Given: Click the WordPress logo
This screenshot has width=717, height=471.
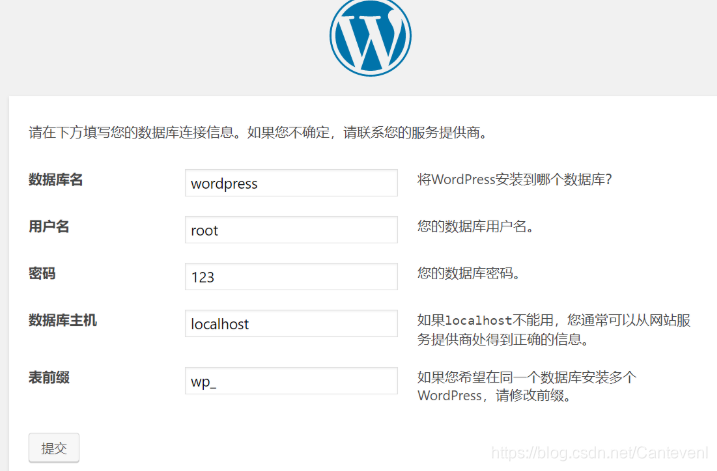Looking at the screenshot, I should 370,36.
